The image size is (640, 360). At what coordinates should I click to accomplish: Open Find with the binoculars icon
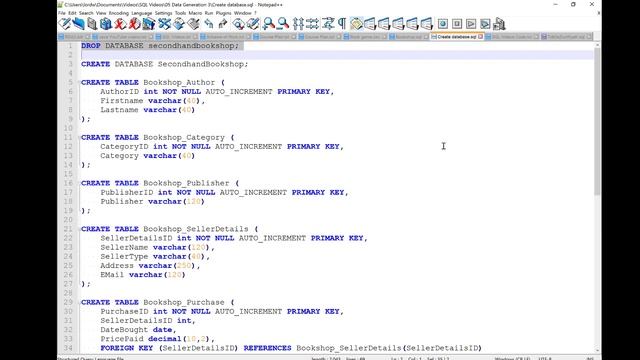click(x=238, y=24)
